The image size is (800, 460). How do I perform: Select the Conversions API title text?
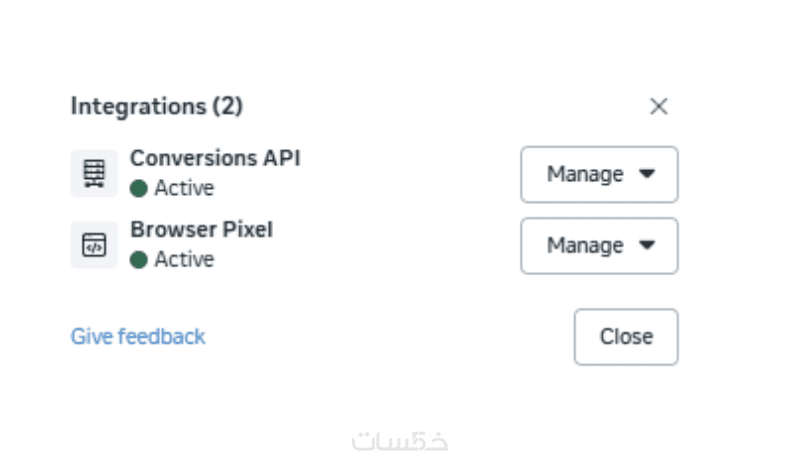pyautogui.click(x=215, y=158)
